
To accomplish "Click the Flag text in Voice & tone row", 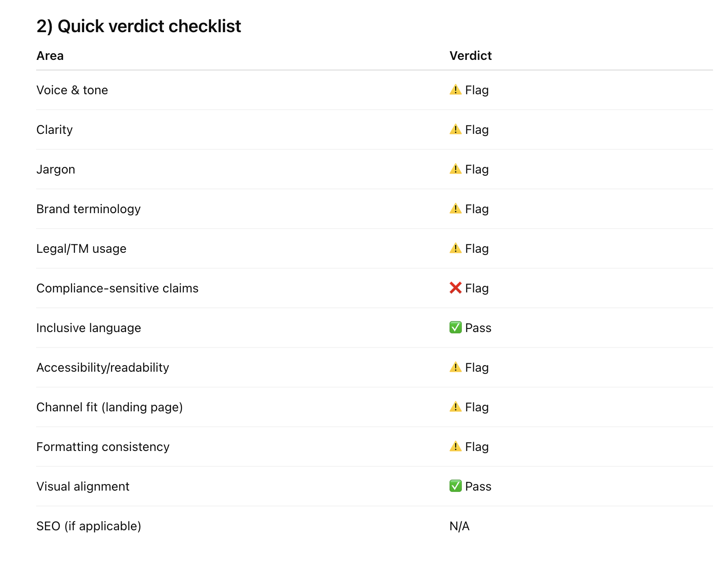I will [x=477, y=90].
